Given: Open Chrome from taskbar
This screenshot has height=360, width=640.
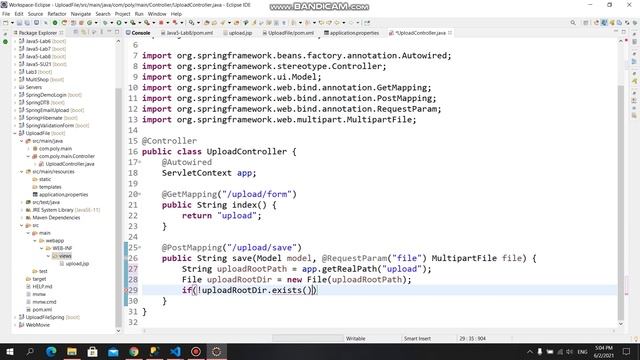Looking at the screenshot, I should 134,351.
